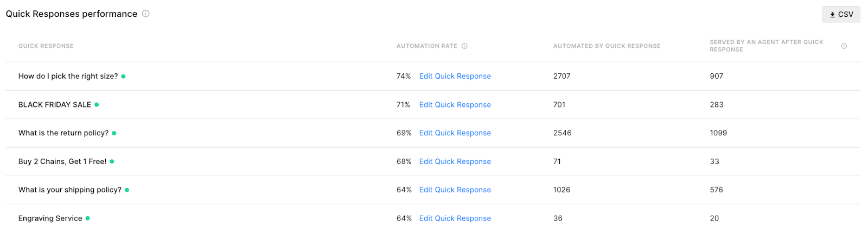Edit Quick Response for return policy
The width and height of the screenshot is (868, 232).
click(455, 133)
